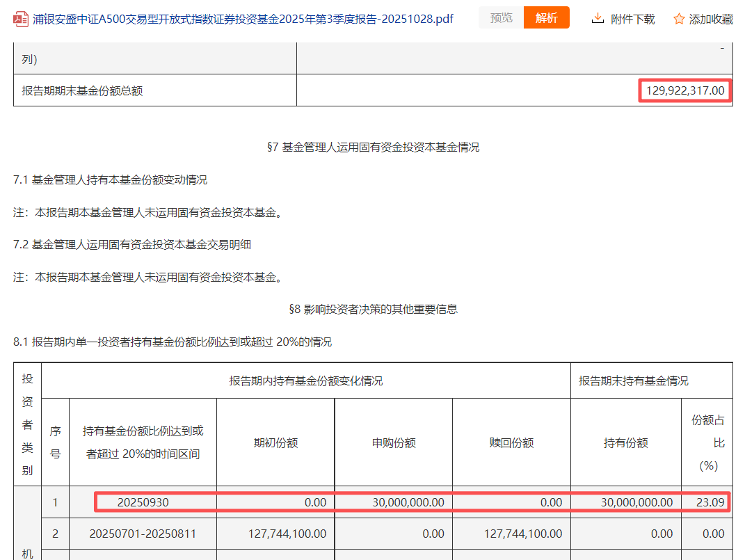Select the 20250930 date cell

[143, 502]
